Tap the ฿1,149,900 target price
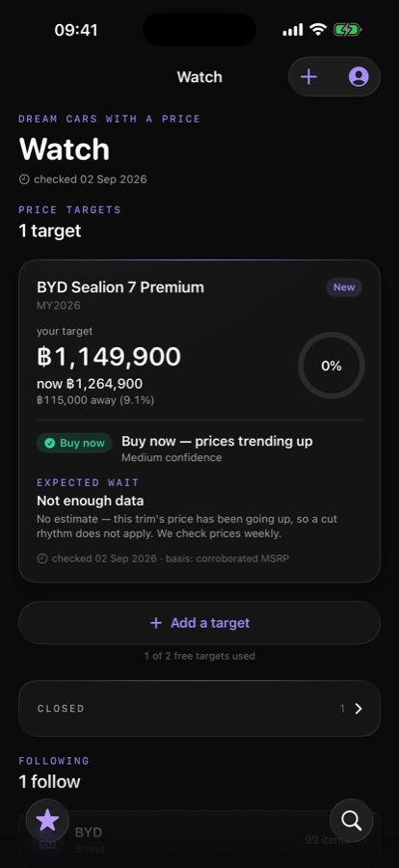The height and width of the screenshot is (868, 399). (x=109, y=357)
